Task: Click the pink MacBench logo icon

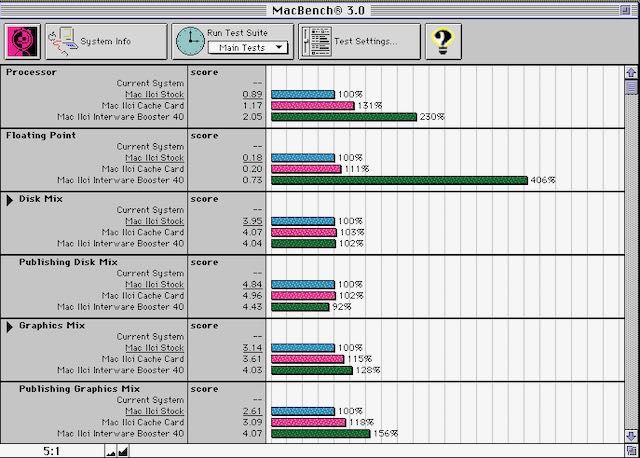Action: pyautogui.click(x=22, y=42)
